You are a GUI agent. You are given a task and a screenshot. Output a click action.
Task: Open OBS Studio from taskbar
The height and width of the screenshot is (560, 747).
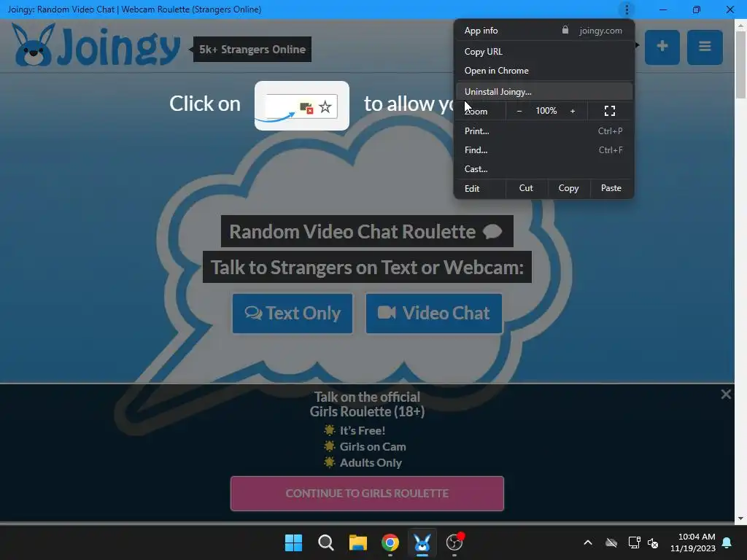click(454, 542)
